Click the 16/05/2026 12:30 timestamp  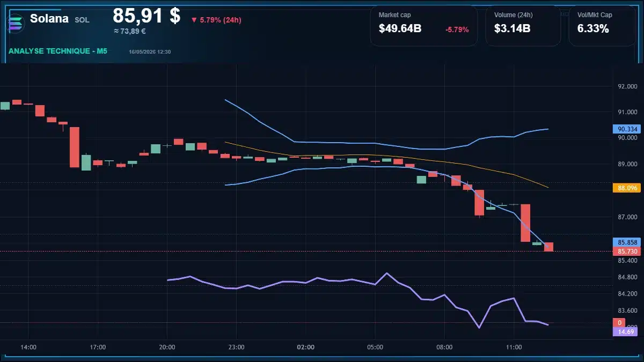(150, 52)
